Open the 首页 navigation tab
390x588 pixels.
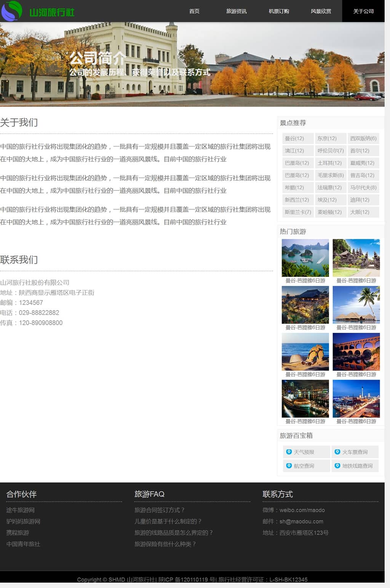194,11
